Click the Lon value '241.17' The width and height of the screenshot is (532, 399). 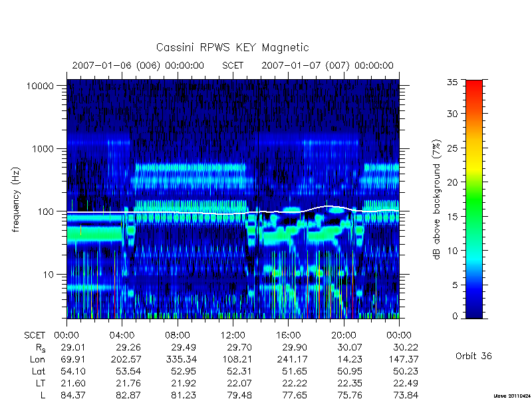[292, 359]
